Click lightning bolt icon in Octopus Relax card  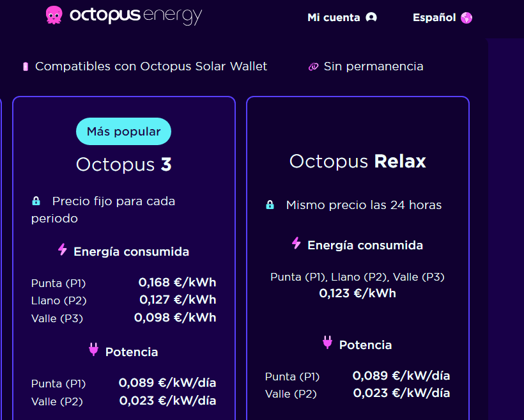click(x=297, y=243)
